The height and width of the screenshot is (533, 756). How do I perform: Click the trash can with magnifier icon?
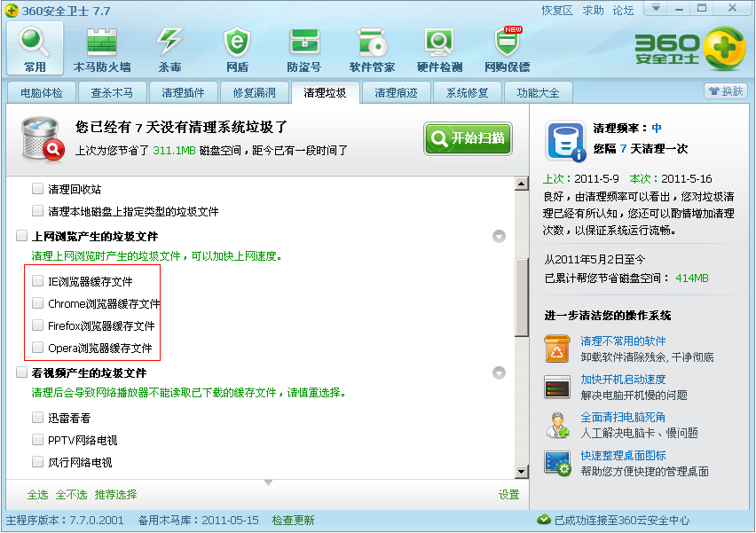[x=43, y=138]
